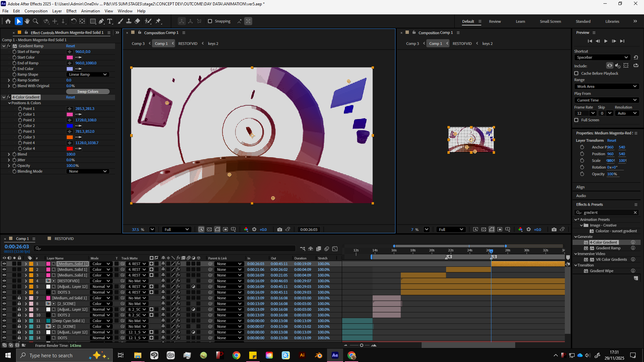Switch to the Small Screen workspace
Image resolution: width=644 pixels, height=362 pixels.
tap(550, 21)
